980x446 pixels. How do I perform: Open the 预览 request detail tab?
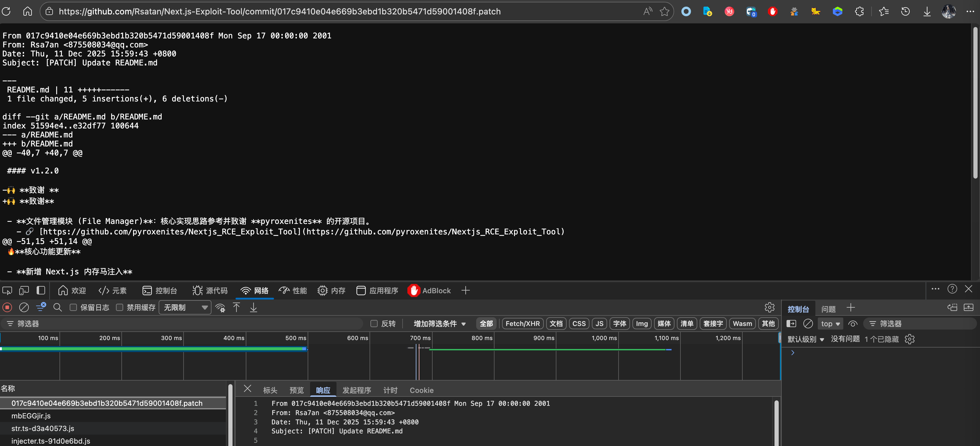tap(296, 390)
